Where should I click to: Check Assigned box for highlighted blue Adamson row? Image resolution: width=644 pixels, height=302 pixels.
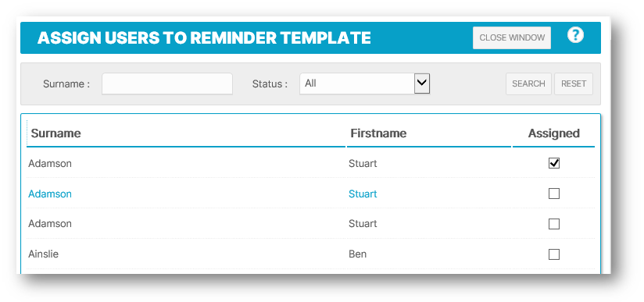pos(553,194)
